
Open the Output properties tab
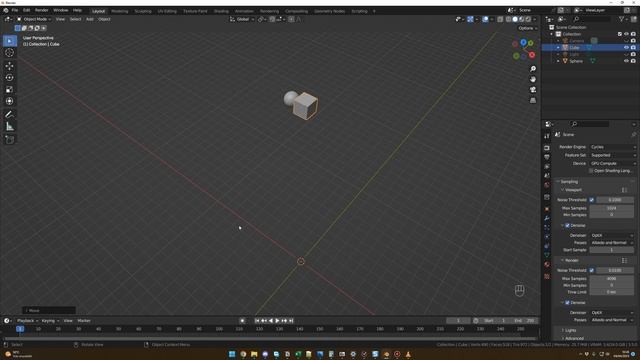point(547,157)
